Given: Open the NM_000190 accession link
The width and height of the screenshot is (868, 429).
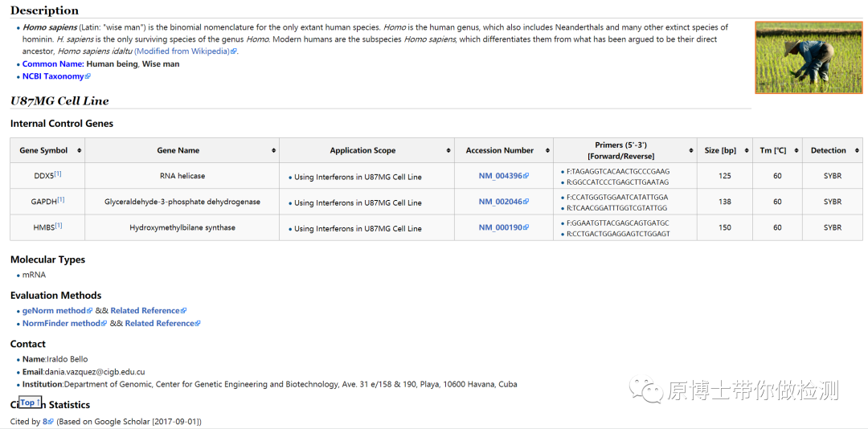Looking at the screenshot, I should pyautogui.click(x=501, y=227).
